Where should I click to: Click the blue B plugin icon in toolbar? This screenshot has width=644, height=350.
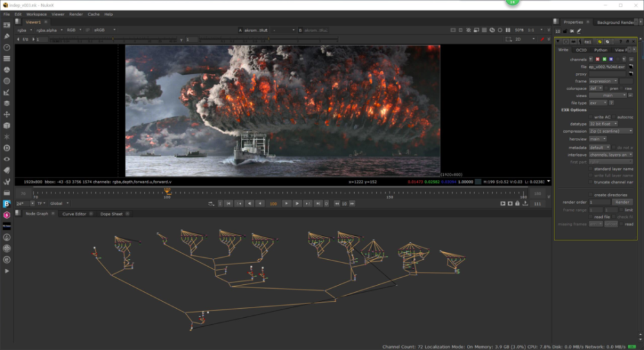coord(6,204)
